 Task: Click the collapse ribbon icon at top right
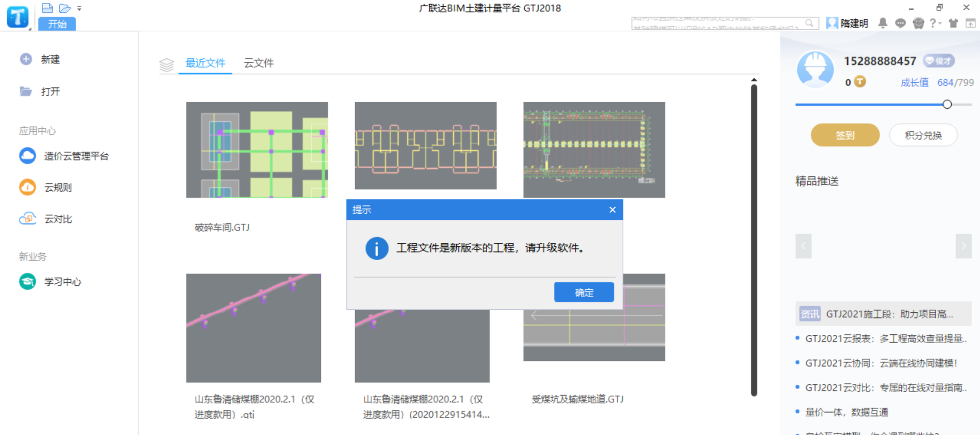pyautogui.click(x=970, y=23)
